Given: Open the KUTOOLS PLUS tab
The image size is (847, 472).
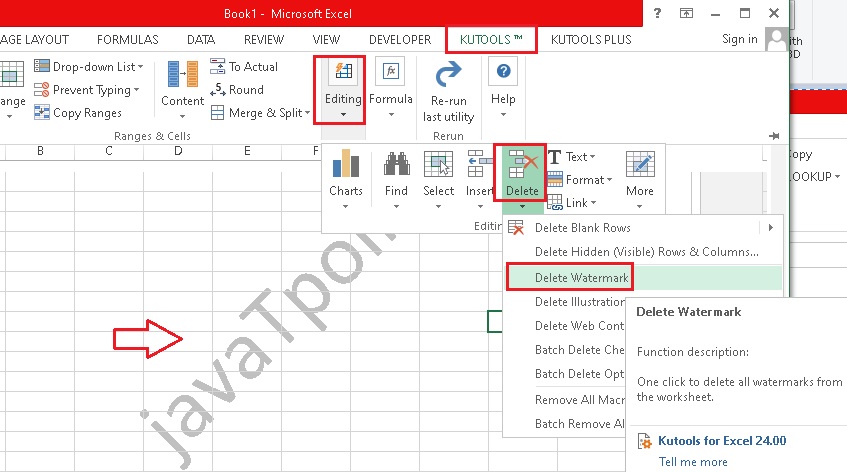Looking at the screenshot, I should click(x=591, y=39).
